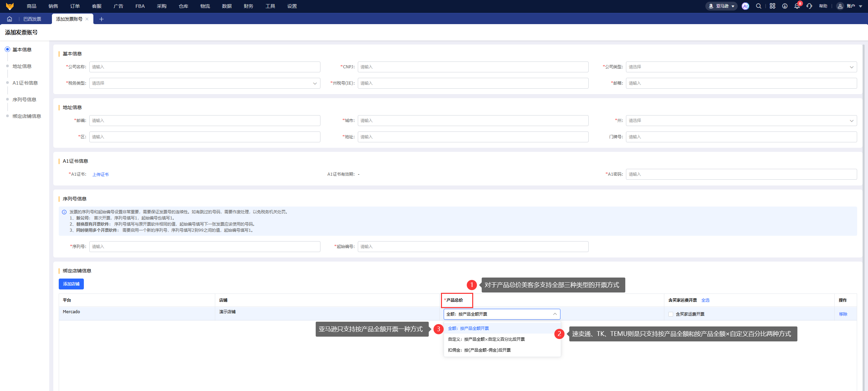Click the CNPJ input field

473,67
